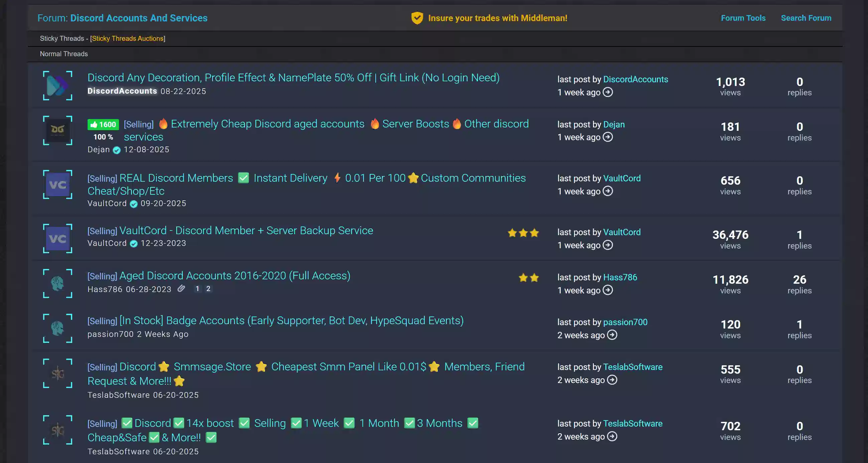Click the star rating on VaultCord's backup service thread
The height and width of the screenshot is (463, 868).
coord(523,233)
